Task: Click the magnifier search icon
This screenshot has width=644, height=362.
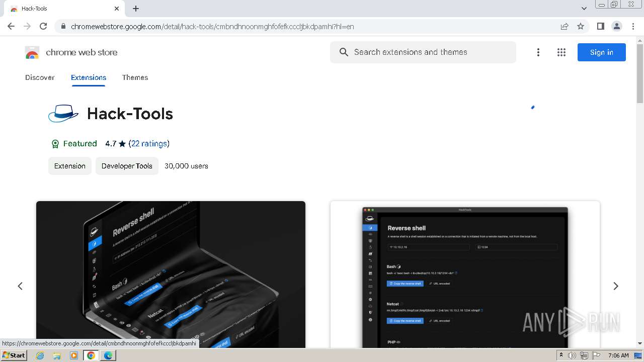Action: click(x=344, y=52)
